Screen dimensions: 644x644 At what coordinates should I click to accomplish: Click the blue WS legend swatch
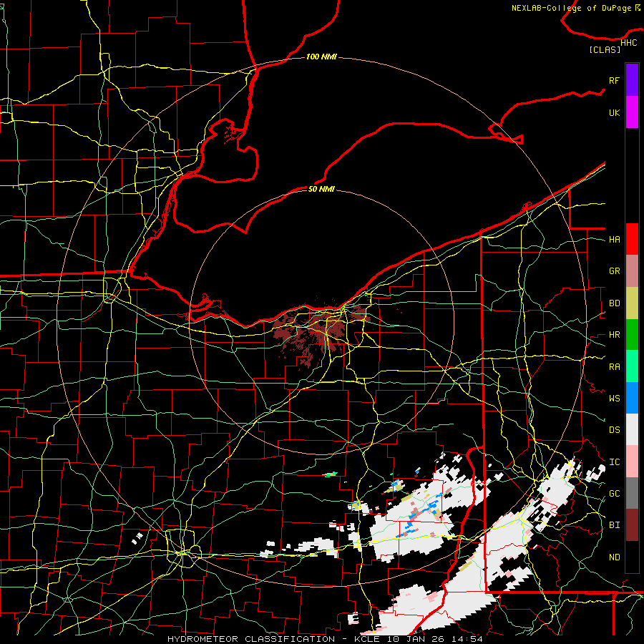coord(632,398)
